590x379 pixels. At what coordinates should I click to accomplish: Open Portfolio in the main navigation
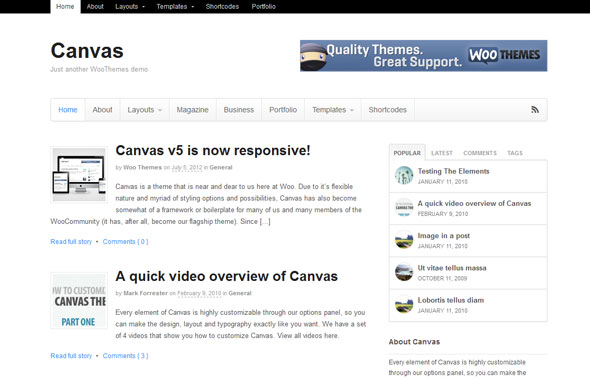click(x=283, y=110)
